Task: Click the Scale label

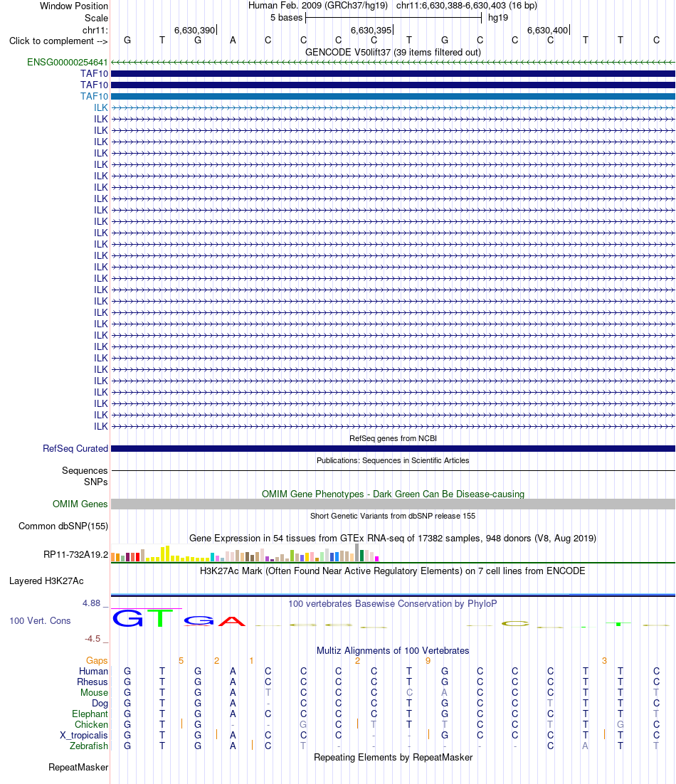Action: [x=97, y=18]
